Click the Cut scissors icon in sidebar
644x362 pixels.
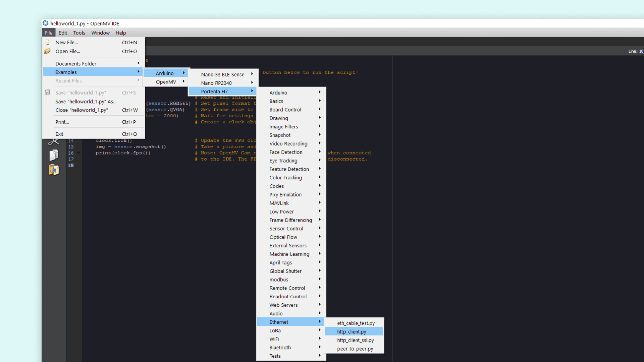coord(54,142)
